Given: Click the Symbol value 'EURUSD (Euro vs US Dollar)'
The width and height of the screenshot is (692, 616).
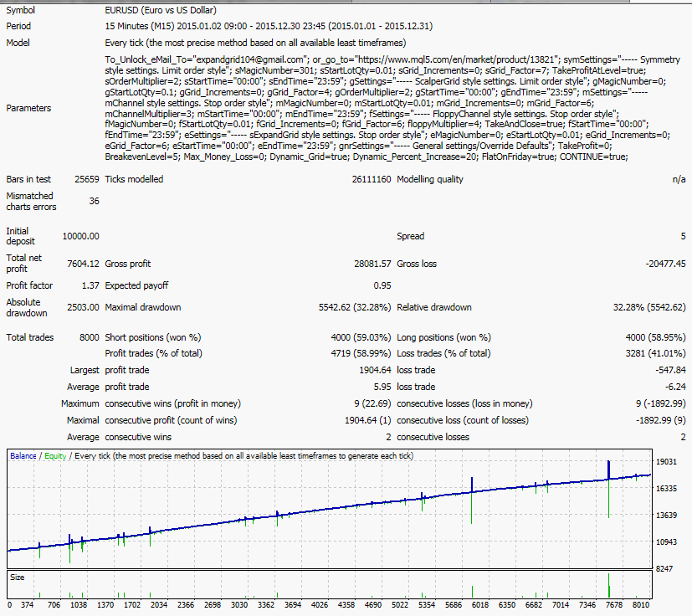Looking at the screenshot, I should (161, 10).
